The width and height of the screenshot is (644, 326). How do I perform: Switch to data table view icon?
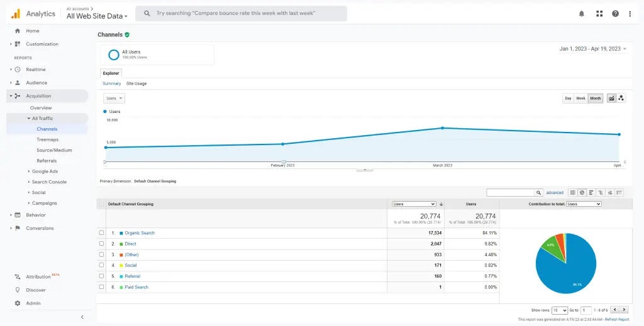572,193
